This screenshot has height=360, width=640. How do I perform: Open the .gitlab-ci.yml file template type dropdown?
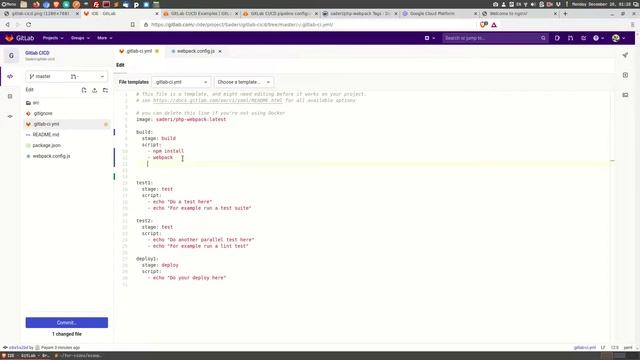181,82
